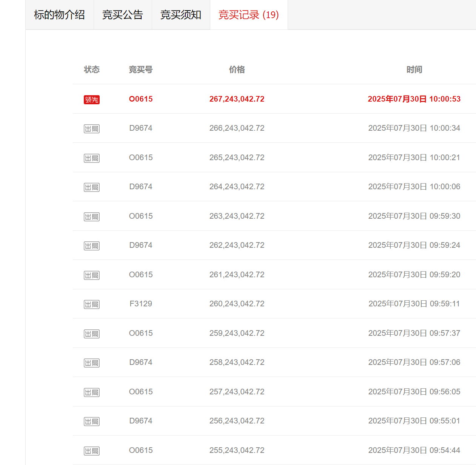
Task: Click the price 262,243,042.72
Action: coord(237,245)
